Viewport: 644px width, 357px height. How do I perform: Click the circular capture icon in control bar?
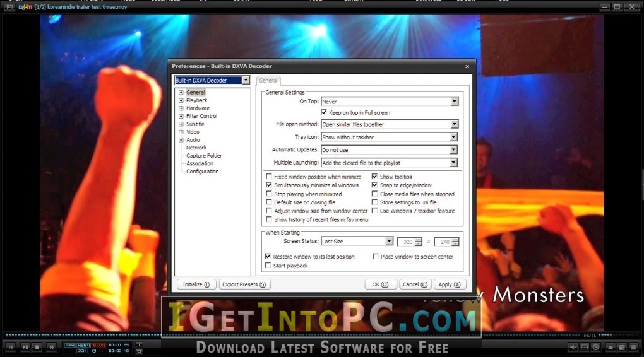coord(596,347)
